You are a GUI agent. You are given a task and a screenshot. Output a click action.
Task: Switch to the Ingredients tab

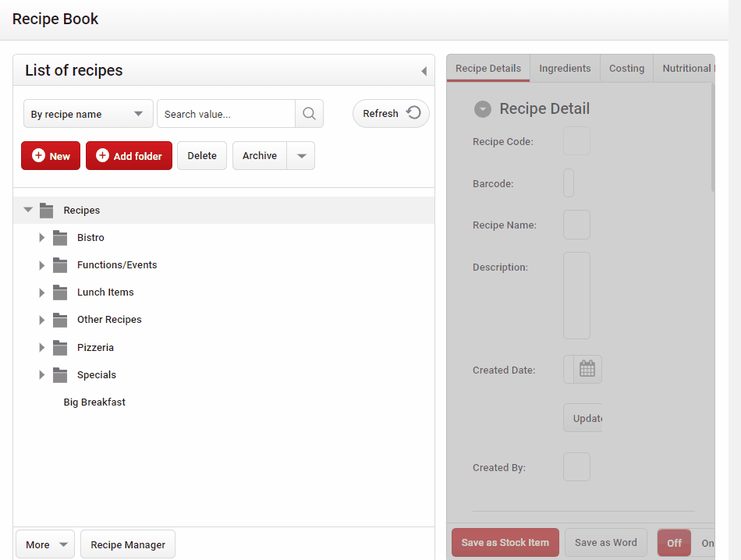point(565,69)
